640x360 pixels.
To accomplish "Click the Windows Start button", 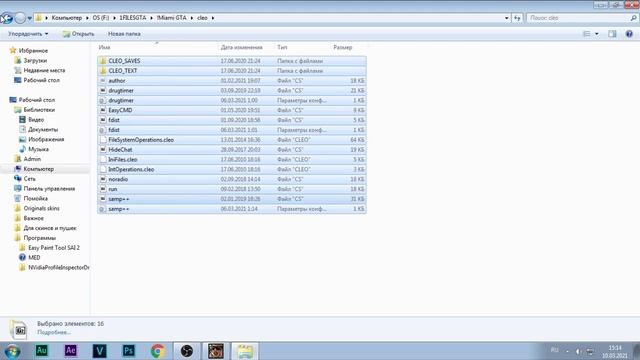I will pos(12,351).
